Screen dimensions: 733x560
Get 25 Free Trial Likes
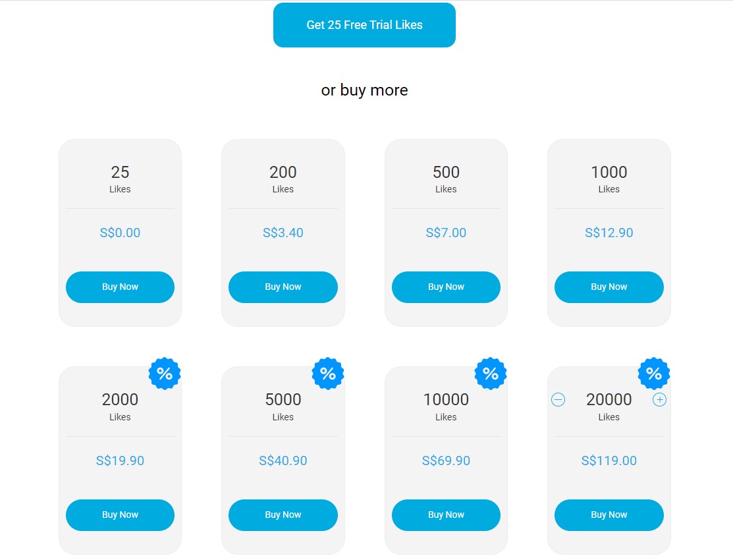point(364,25)
